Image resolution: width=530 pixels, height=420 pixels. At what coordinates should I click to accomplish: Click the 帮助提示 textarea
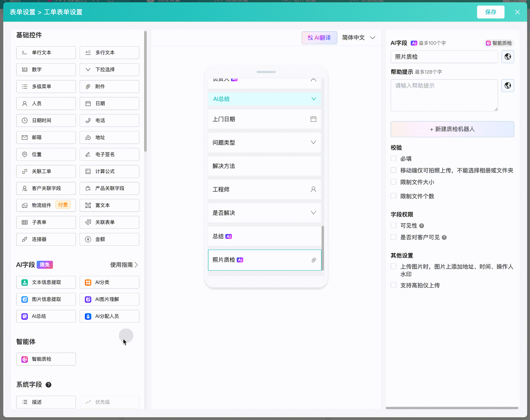[x=444, y=95]
